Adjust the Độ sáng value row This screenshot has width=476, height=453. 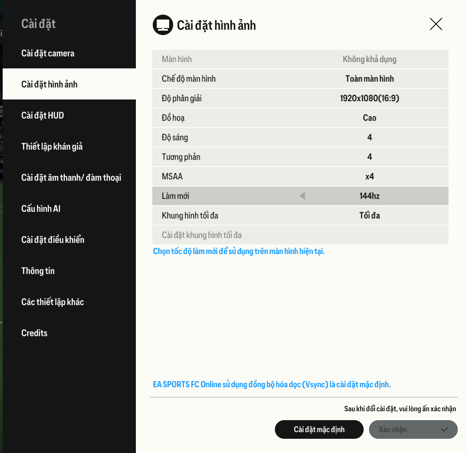tap(300, 137)
